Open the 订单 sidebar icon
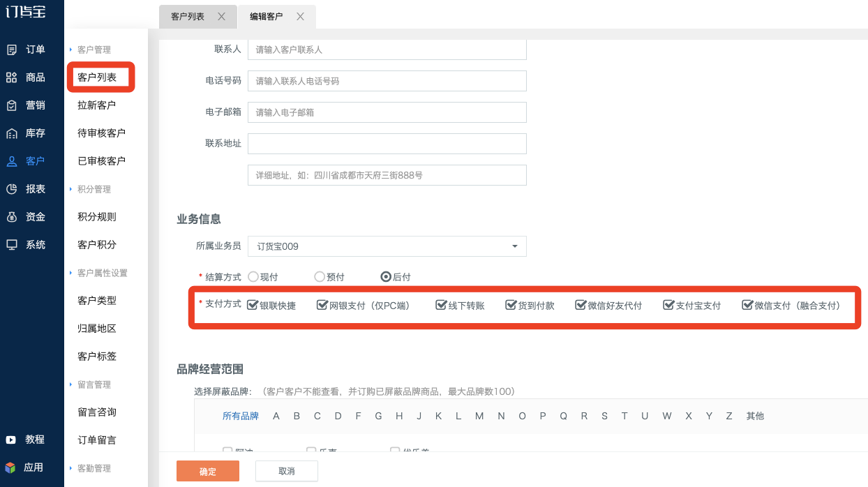 [x=12, y=50]
